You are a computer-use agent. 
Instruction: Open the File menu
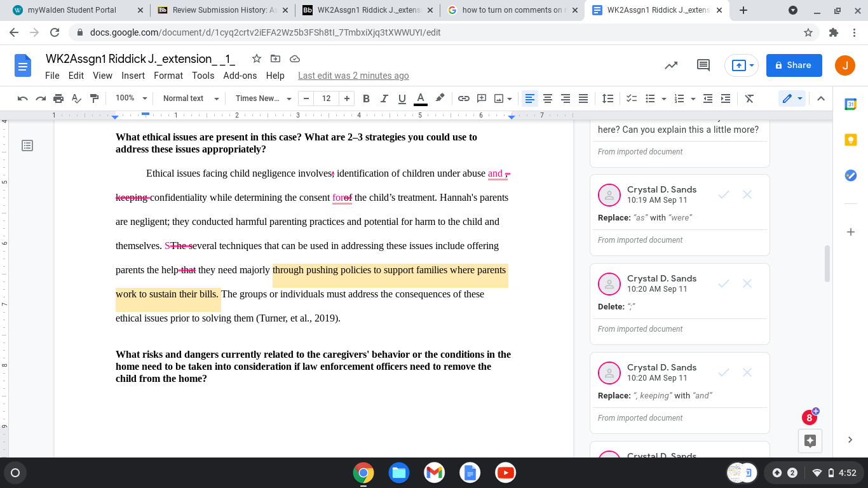point(52,76)
